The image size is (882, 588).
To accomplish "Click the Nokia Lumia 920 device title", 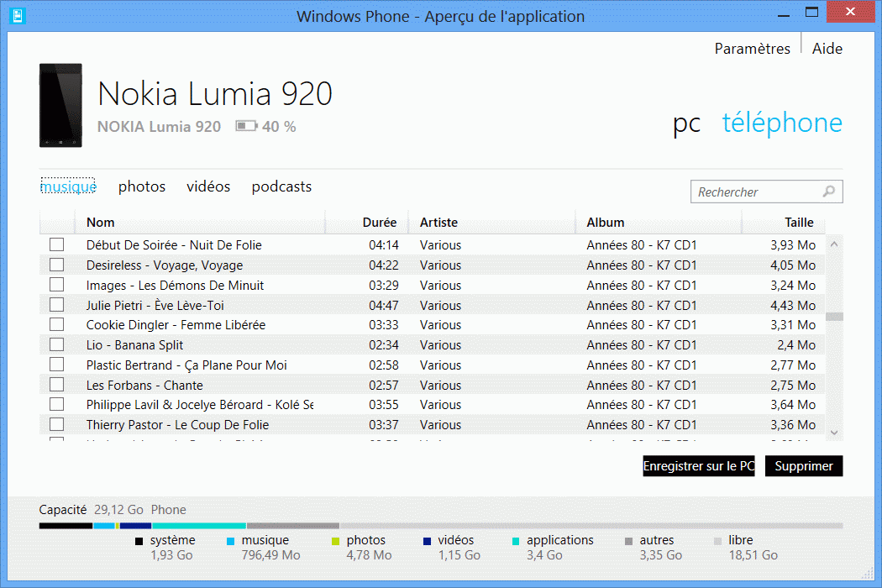I will click(x=215, y=93).
